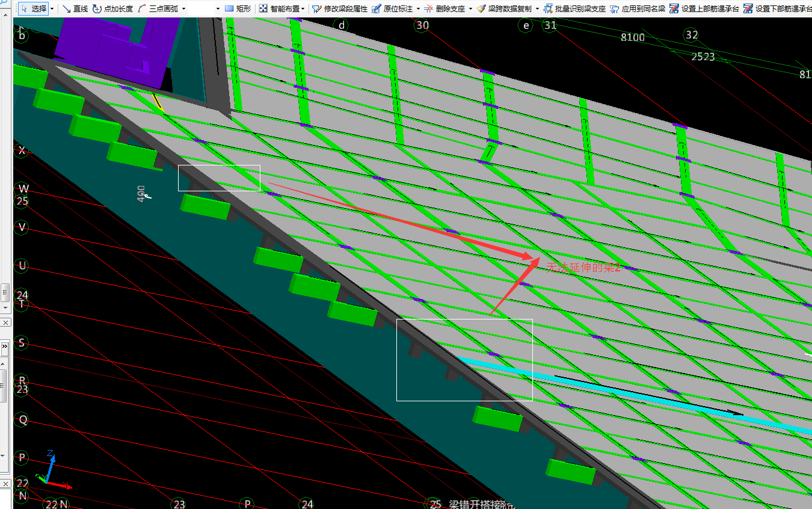Click dimension text 2523
Viewport: 812px width, 509px height.
(x=703, y=57)
